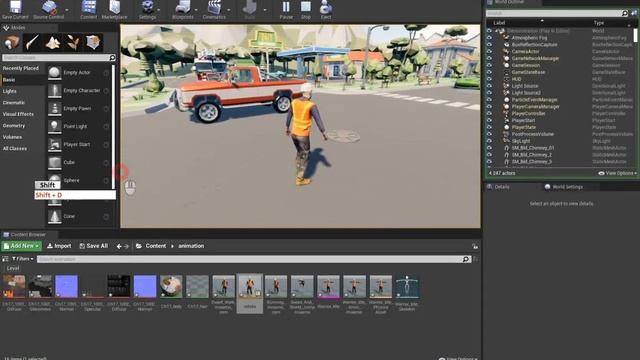Open the Add New dropdown
The image size is (640, 360).
pyautogui.click(x=22, y=246)
